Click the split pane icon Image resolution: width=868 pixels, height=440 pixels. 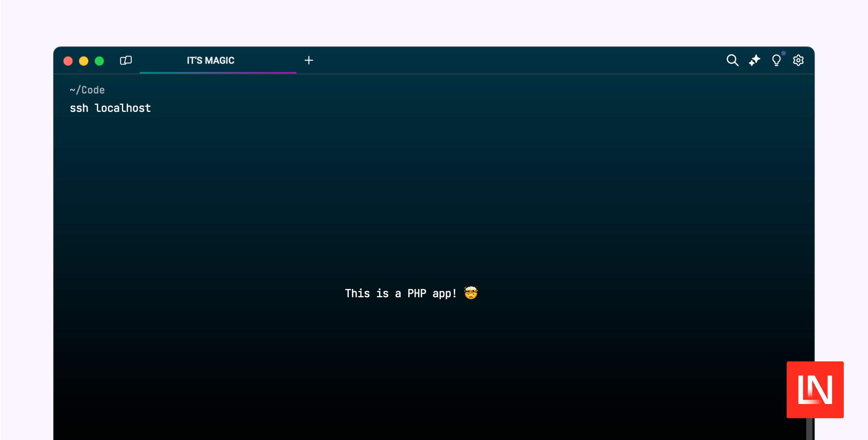(126, 60)
